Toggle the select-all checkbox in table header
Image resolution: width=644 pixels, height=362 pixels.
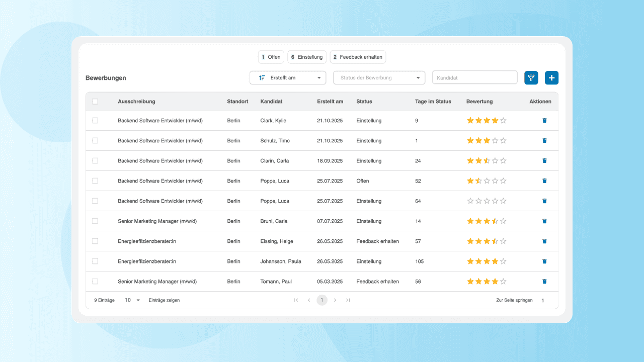[95, 102]
